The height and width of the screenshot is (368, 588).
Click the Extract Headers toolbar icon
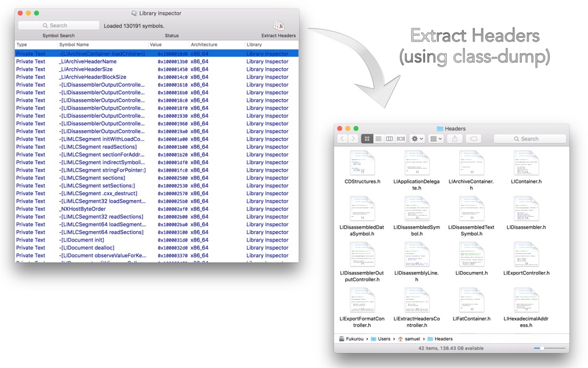279,25
